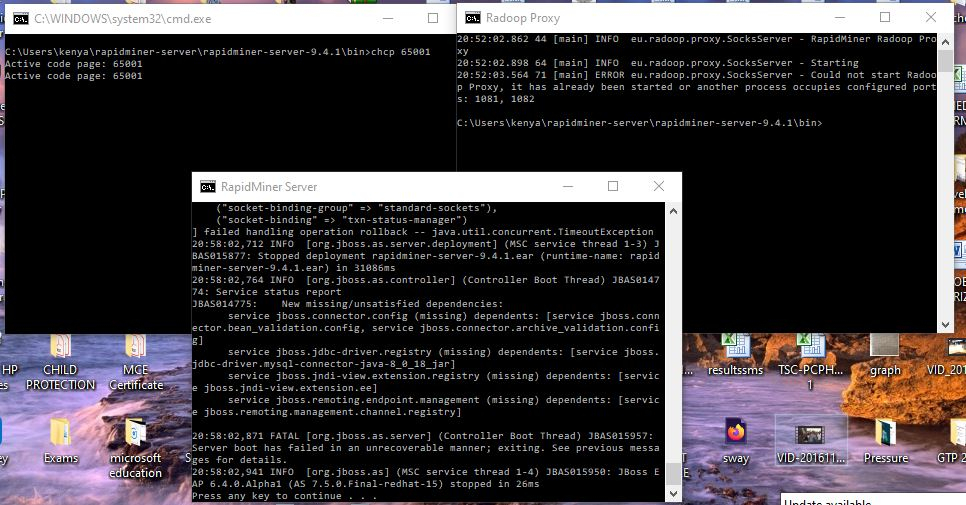
Task: Open the TSC-PCPH Excel file icon
Action: pos(810,362)
